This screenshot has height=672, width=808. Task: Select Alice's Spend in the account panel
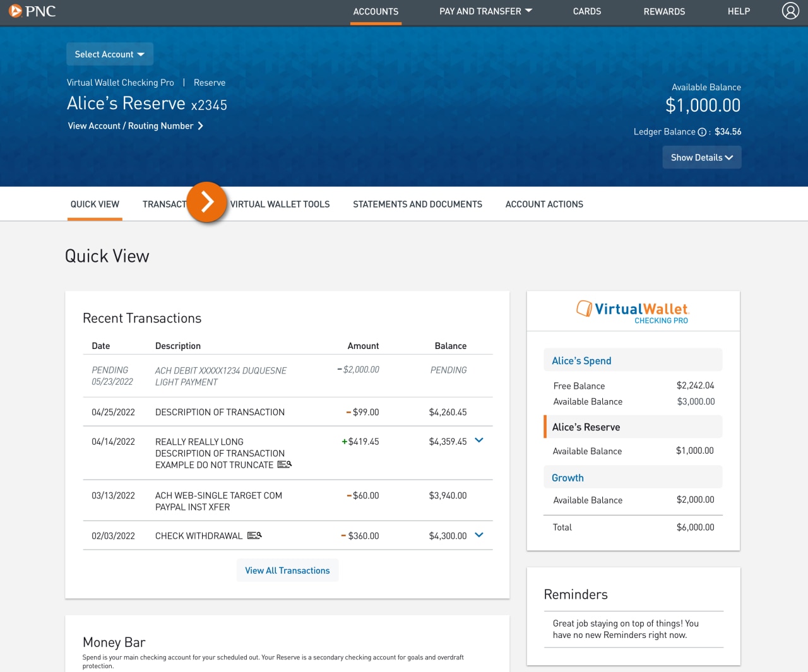pos(581,360)
